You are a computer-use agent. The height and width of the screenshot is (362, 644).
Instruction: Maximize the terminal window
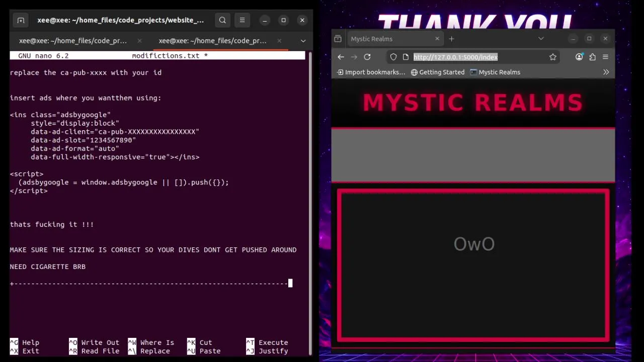pyautogui.click(x=283, y=20)
